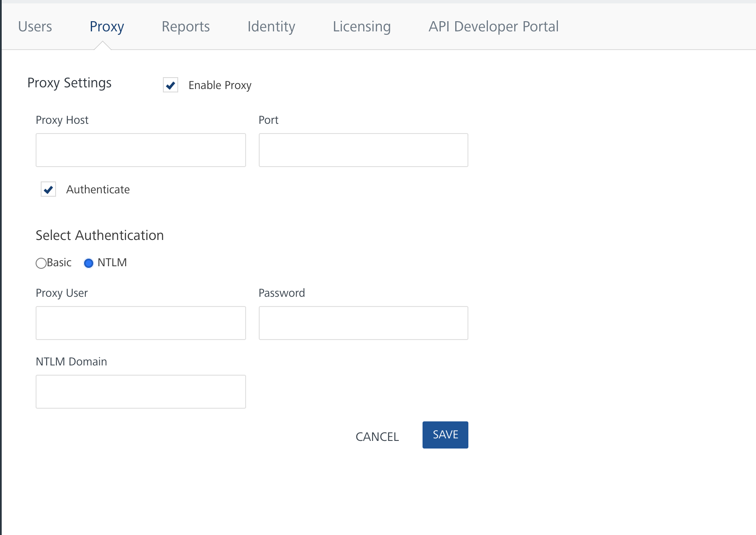Save the proxy settings
This screenshot has height=535, width=756.
tap(445, 435)
